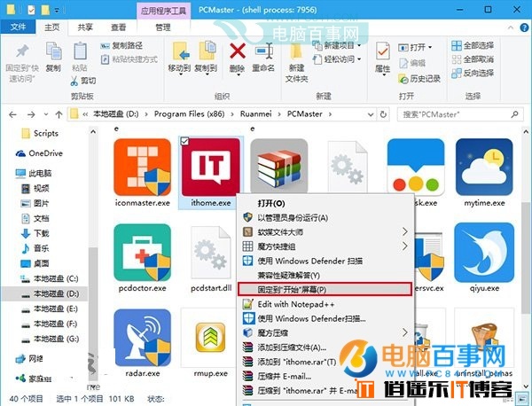532x406 pixels.
Task: Expand the Easy access dropdown
Action: (359, 59)
